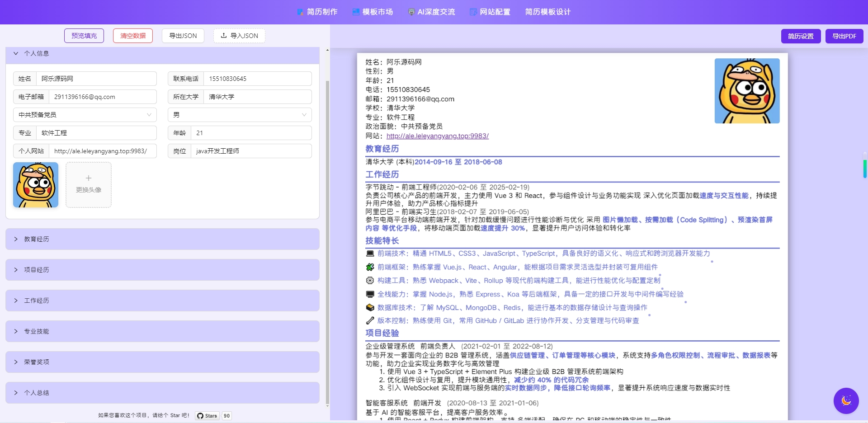Toggle dark mode moon button
This screenshot has height=423, width=868.
tap(846, 400)
